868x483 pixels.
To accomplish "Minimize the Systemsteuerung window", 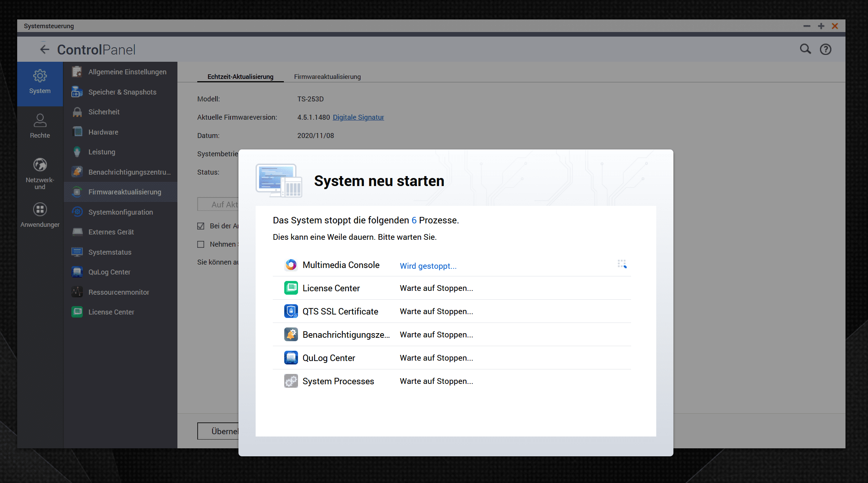I will tap(807, 26).
